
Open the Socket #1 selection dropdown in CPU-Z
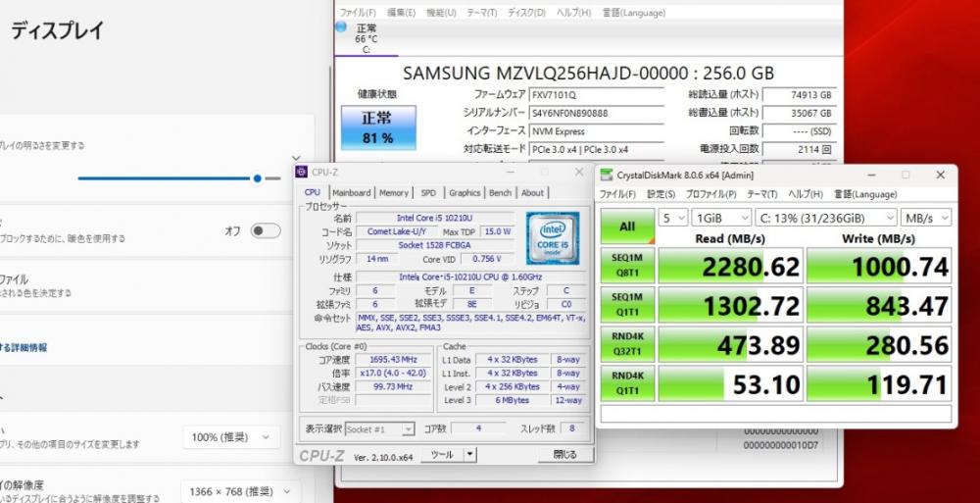click(x=379, y=429)
